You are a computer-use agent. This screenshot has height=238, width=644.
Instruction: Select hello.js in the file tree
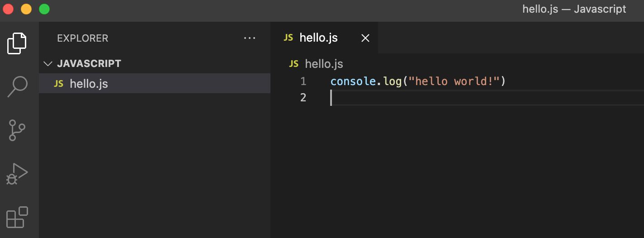[x=155, y=83]
